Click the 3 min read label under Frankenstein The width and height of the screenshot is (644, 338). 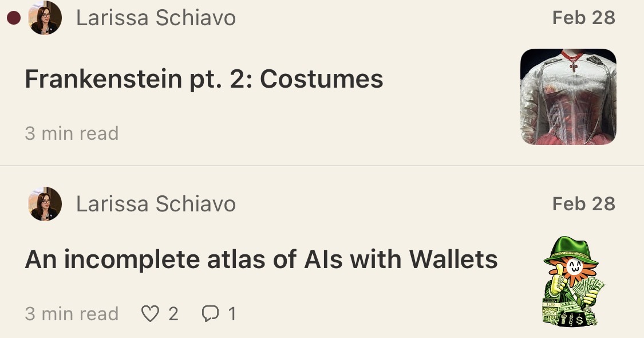72,133
